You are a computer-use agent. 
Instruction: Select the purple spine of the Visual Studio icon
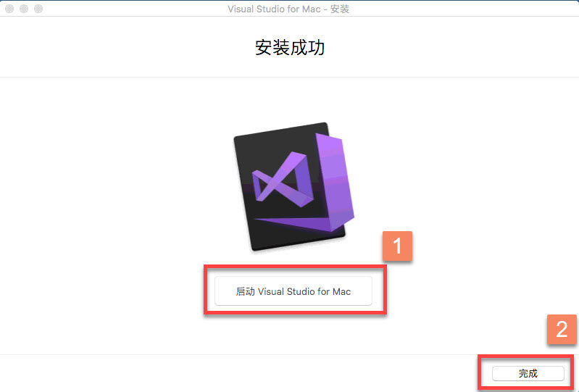pos(334,182)
